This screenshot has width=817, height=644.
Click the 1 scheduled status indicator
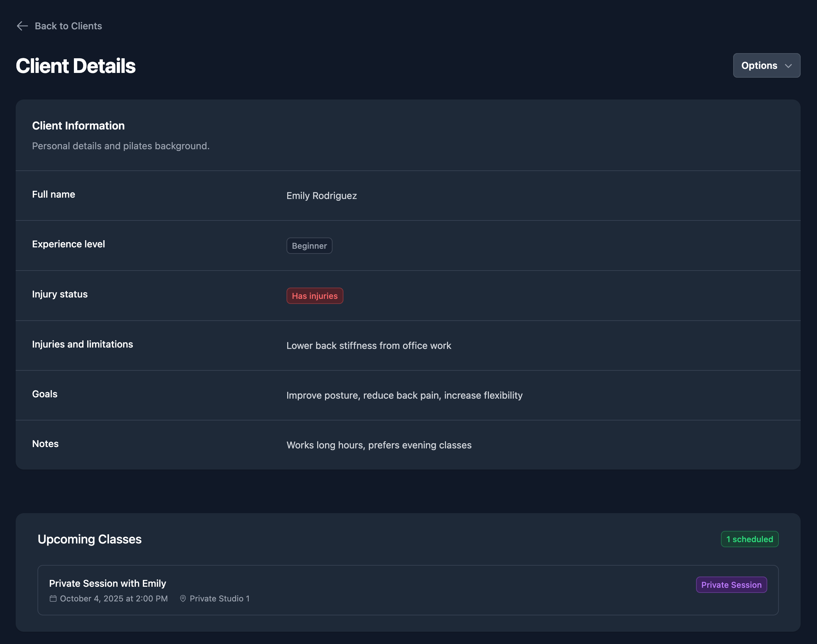749,539
